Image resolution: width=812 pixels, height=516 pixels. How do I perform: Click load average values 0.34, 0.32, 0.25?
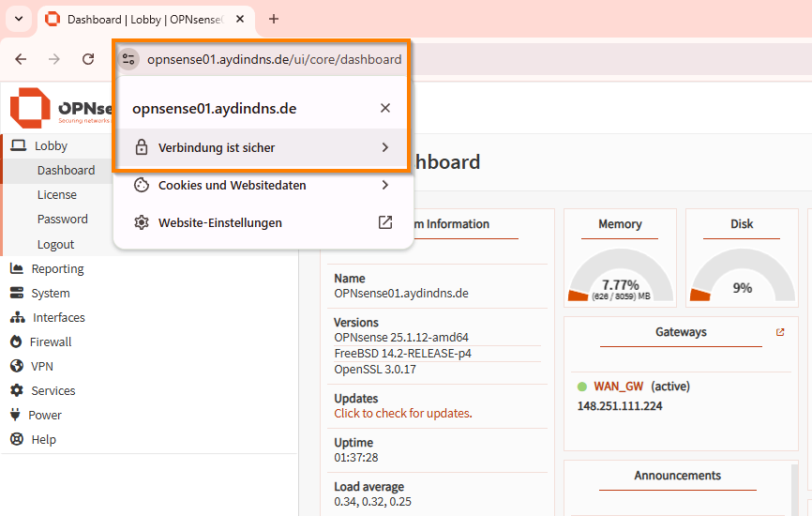click(373, 502)
